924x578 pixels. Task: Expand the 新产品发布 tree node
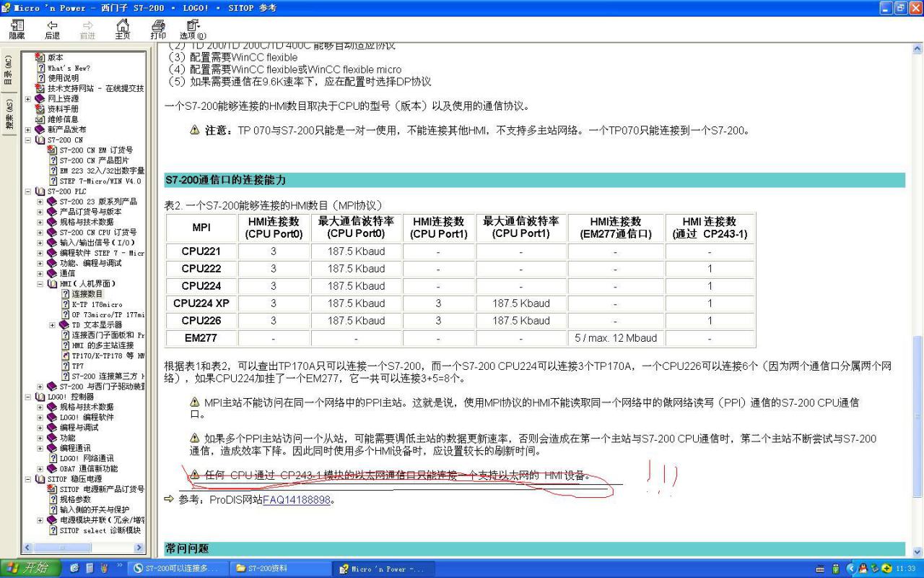coord(28,129)
